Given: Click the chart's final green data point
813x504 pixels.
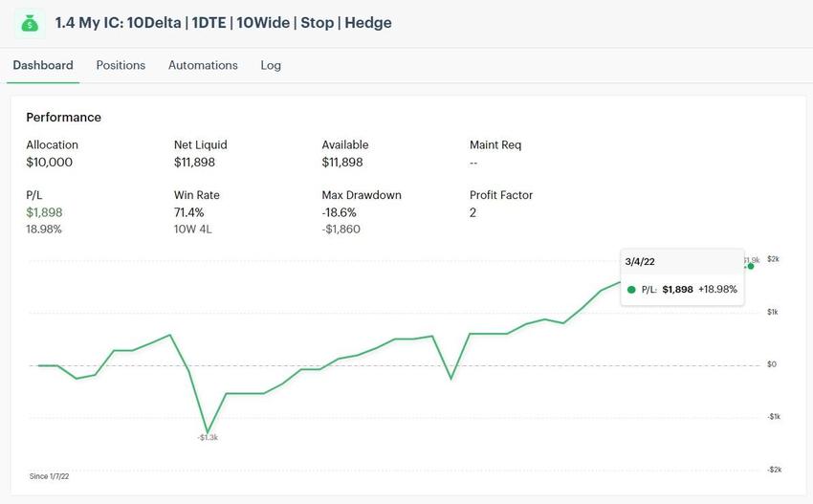Looking at the screenshot, I should (751, 266).
